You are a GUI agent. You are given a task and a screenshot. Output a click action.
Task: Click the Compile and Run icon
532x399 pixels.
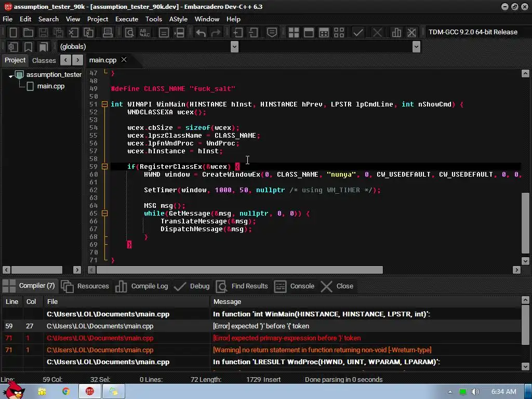(324, 33)
